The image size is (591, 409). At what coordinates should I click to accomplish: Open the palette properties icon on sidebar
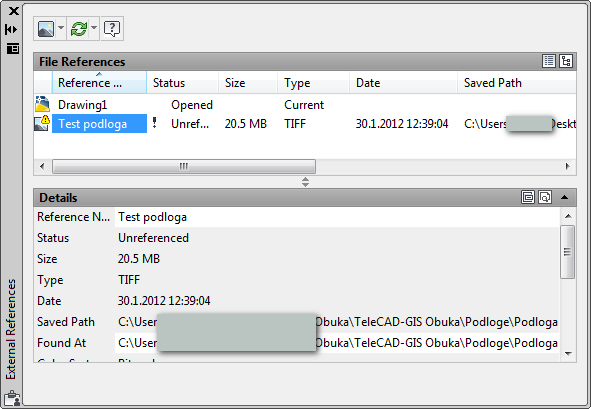pos(12,48)
